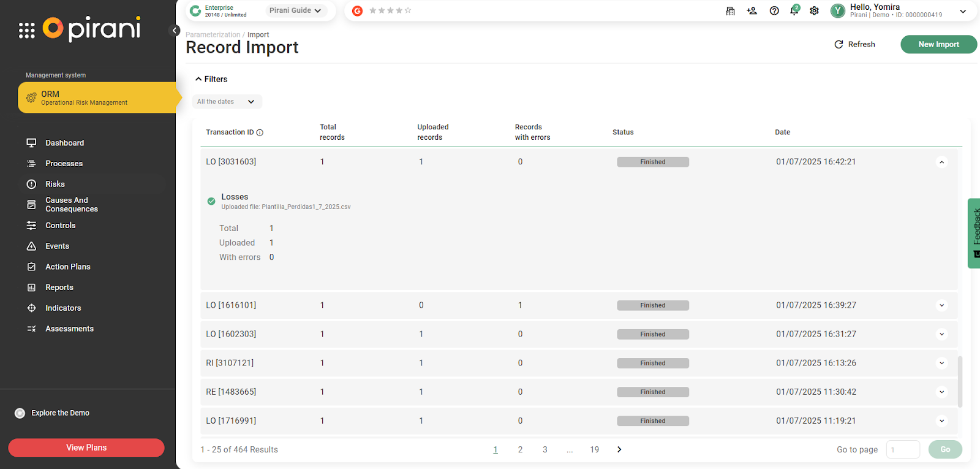The height and width of the screenshot is (469, 980).
Task: Click the star rating row
Action: click(x=390, y=10)
